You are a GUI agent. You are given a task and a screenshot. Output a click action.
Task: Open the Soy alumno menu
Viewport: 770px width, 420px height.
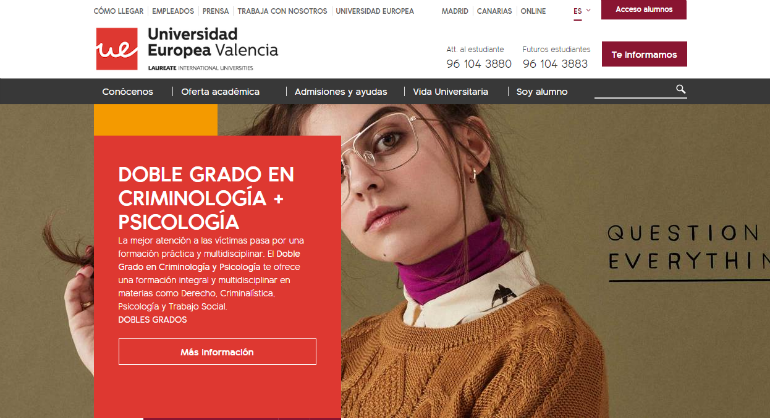click(x=542, y=92)
